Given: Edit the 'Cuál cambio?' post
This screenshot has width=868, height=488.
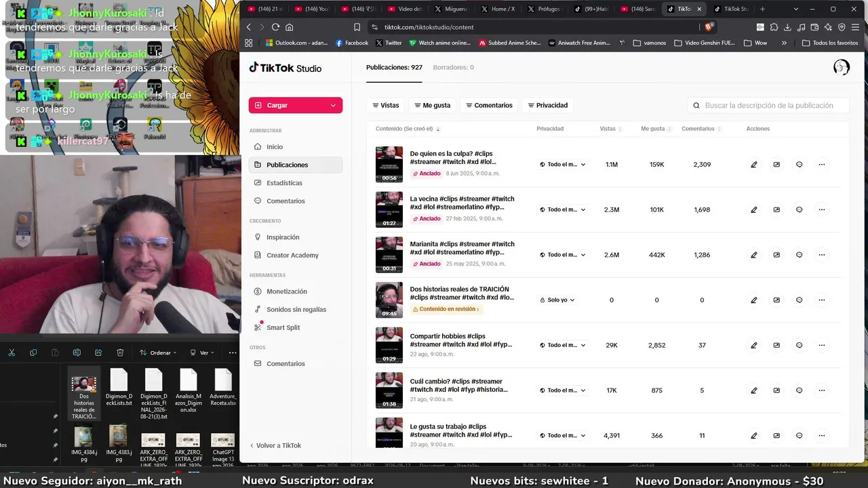Looking at the screenshot, I should 753,390.
